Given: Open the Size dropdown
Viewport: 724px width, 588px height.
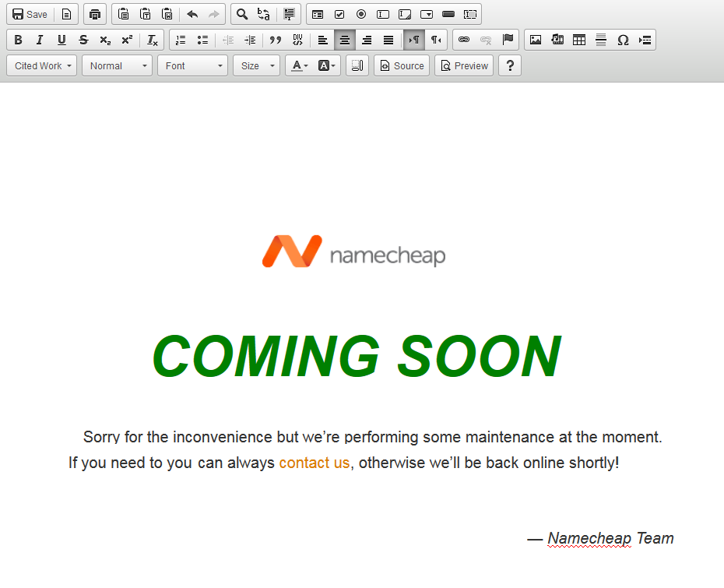Looking at the screenshot, I should [x=257, y=66].
